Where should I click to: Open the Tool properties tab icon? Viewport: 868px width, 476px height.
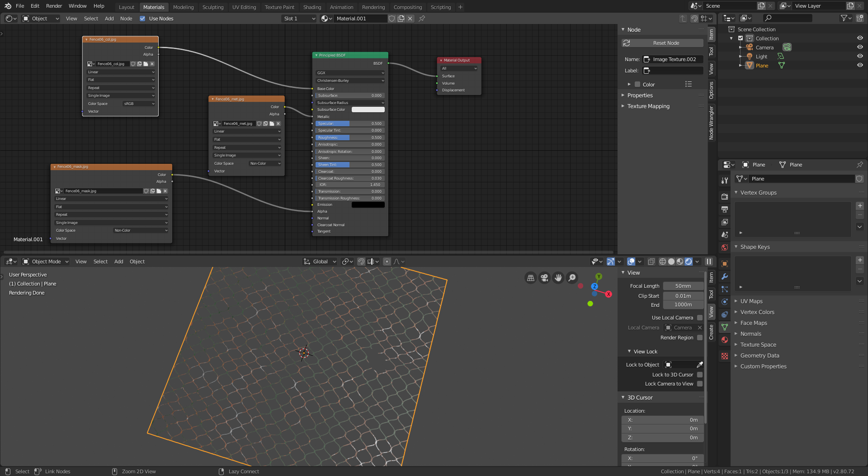pos(725,181)
